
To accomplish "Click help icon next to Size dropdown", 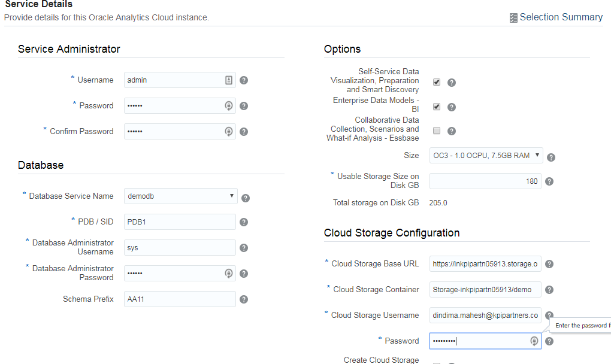I will (551, 157).
